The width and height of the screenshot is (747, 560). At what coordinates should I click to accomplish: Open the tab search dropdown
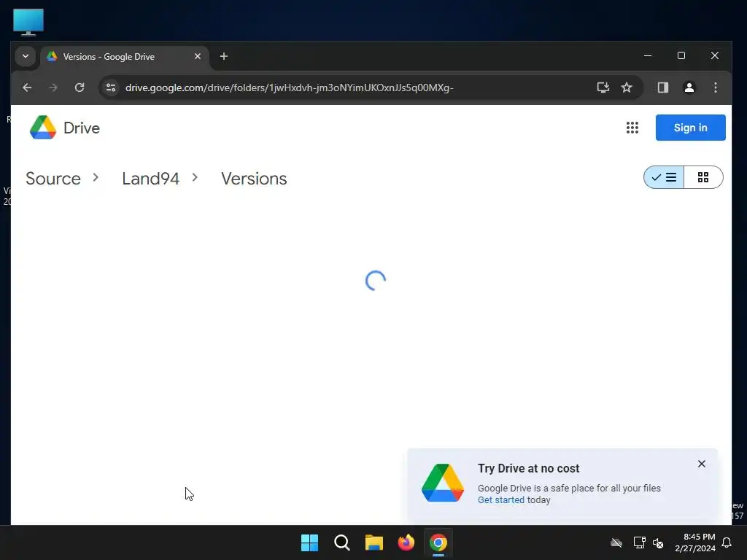pyautogui.click(x=26, y=56)
